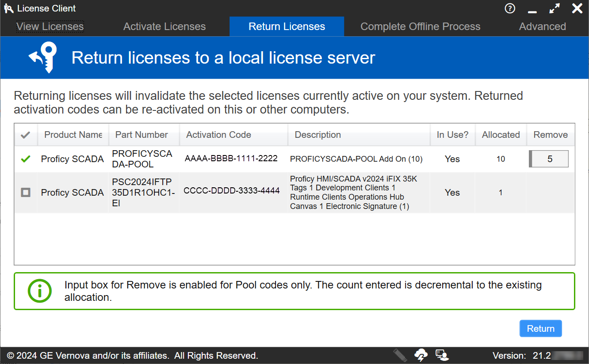Uncheck the PROFICYSCADA-POOL license row
The width and height of the screenshot is (589, 364).
click(26, 159)
